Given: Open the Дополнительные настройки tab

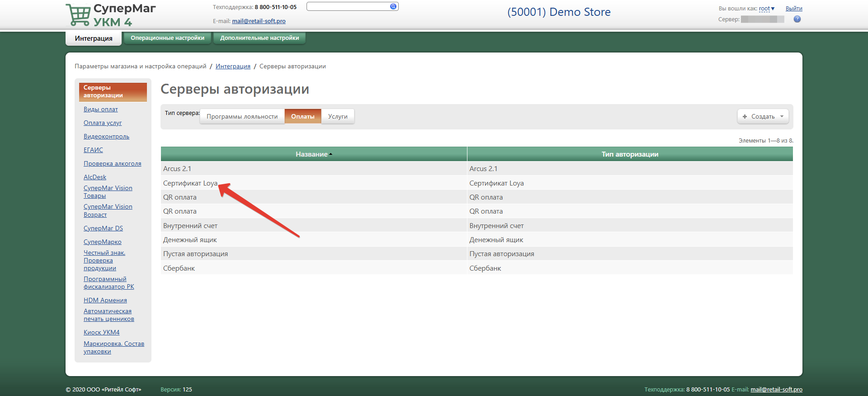Looking at the screenshot, I should pos(259,38).
